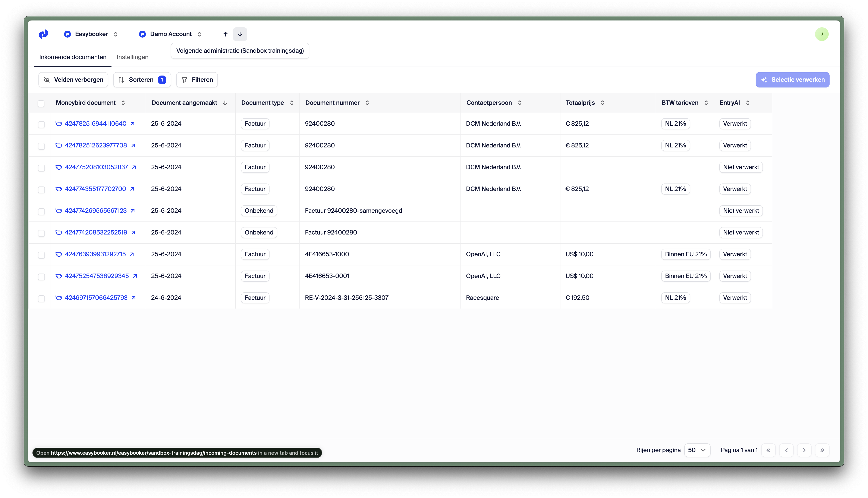
Task: Click the Easybooker logo icon
Action: point(44,34)
